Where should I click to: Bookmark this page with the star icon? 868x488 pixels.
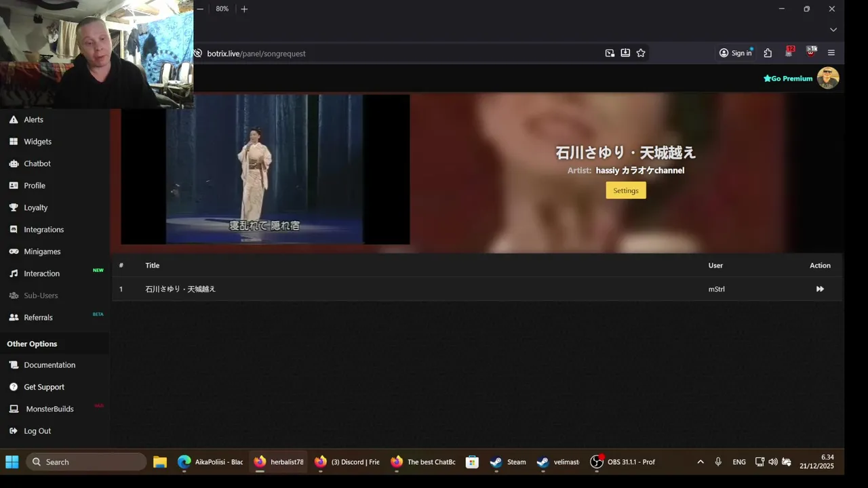pyautogui.click(x=641, y=53)
